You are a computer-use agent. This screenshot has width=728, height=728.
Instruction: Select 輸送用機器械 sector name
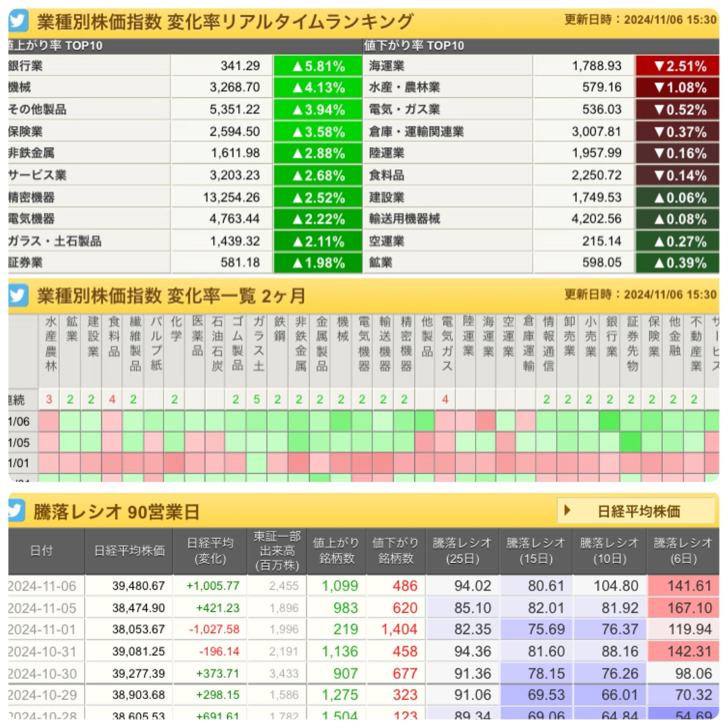coord(404,218)
